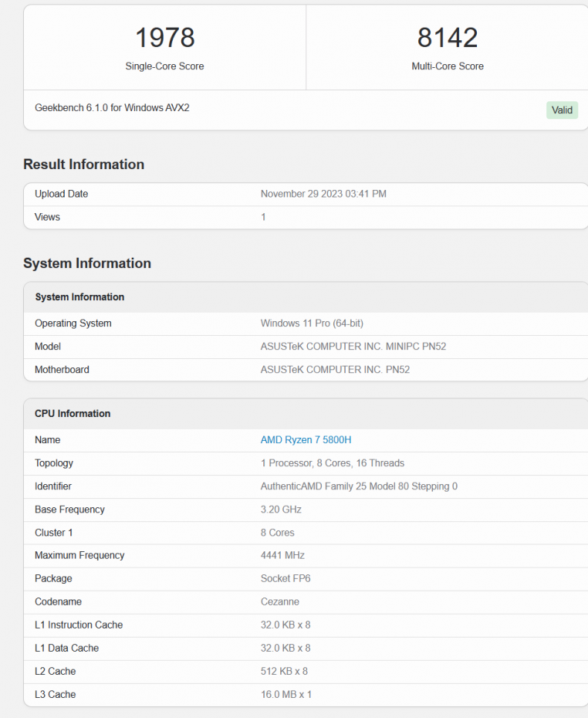Screen dimensions: 588x718
Task: Select the 4441 MHz maximum frequency value
Action: [x=282, y=556]
